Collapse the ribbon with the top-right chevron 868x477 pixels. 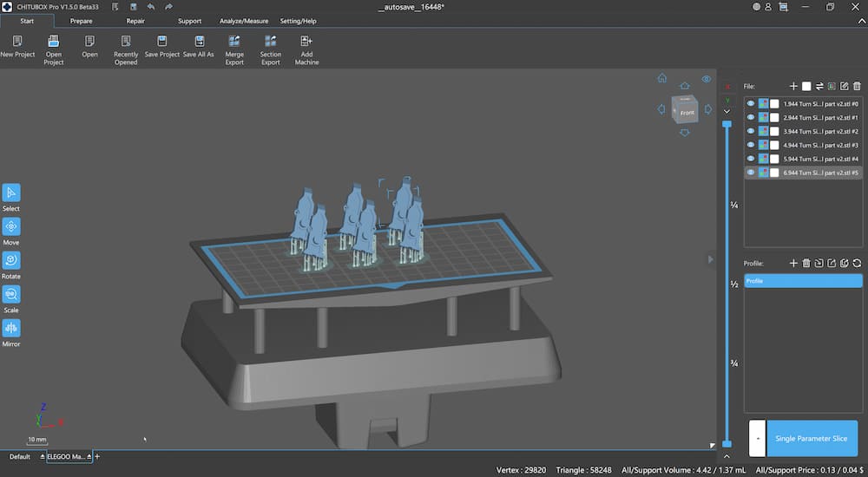(861, 21)
